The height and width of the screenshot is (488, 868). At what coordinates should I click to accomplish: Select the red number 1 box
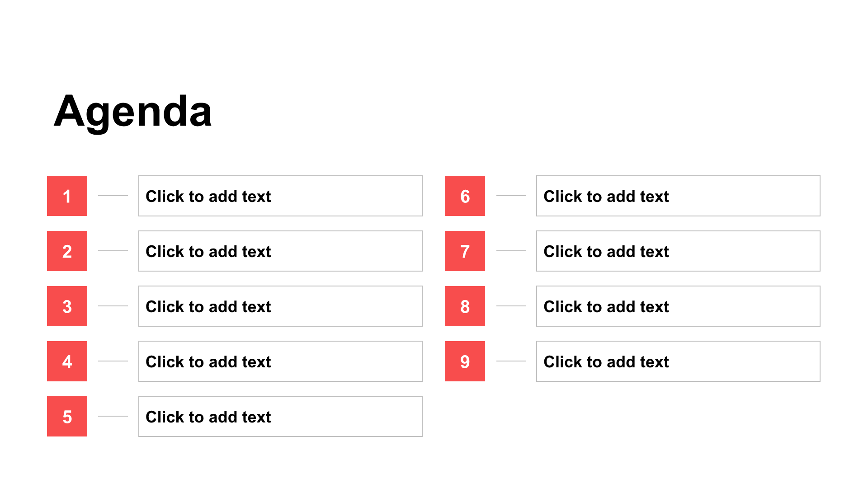[67, 196]
